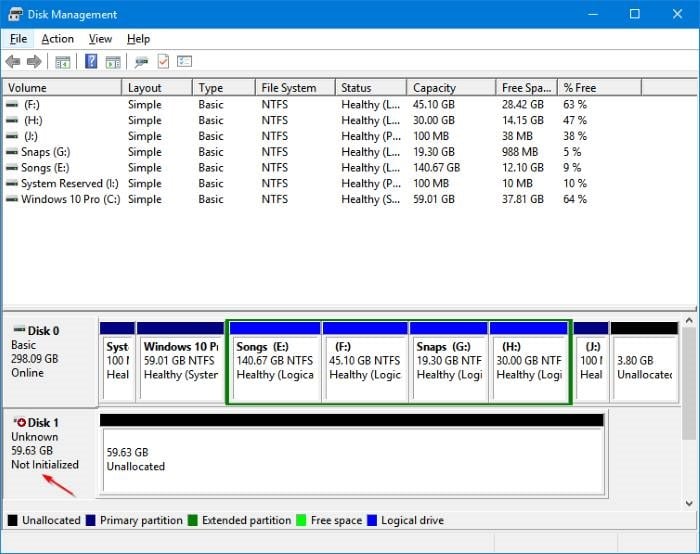Sort by the Status column header
The image size is (700, 554).
point(371,87)
